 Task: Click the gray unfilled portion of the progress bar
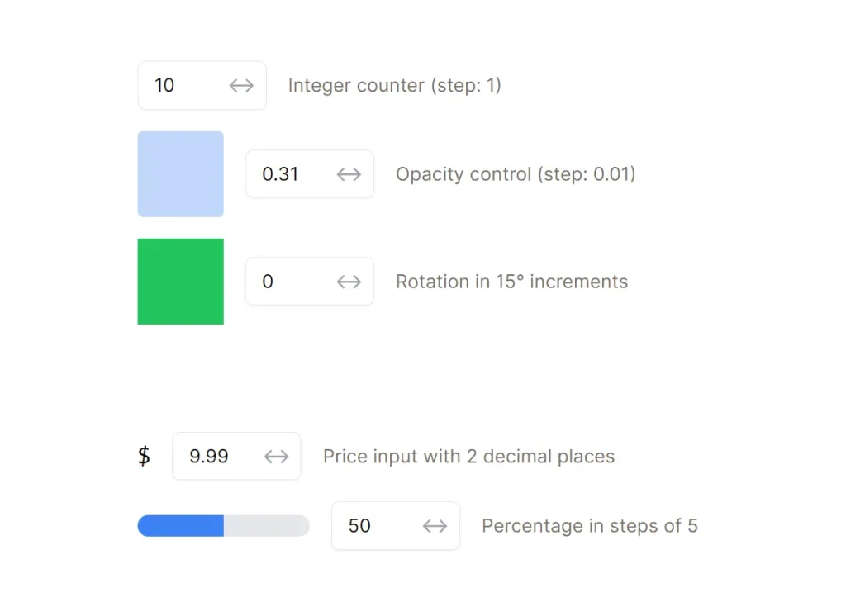264,526
